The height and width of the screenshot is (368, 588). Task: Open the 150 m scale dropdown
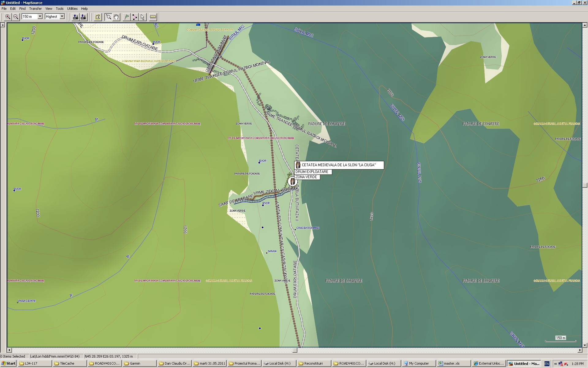(40, 17)
